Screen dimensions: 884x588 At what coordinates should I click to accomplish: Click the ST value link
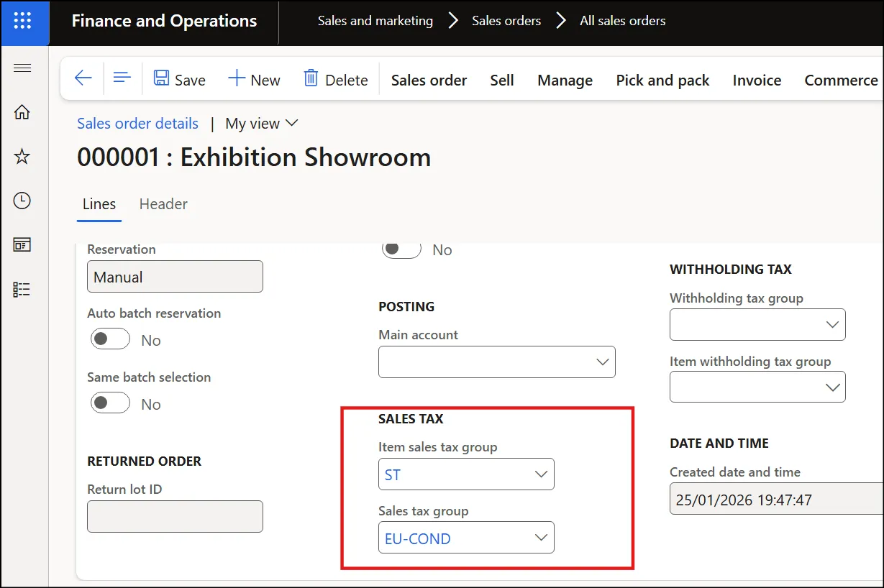(x=393, y=475)
